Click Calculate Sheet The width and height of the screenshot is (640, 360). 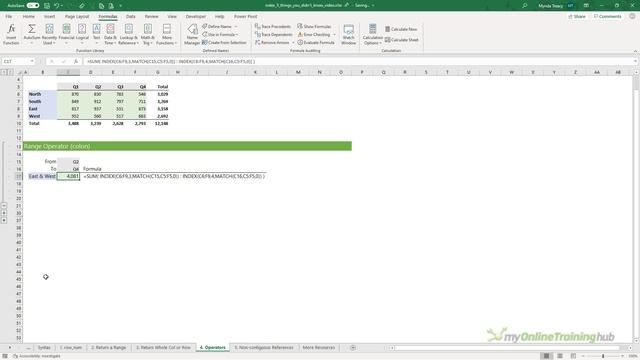[402, 40]
